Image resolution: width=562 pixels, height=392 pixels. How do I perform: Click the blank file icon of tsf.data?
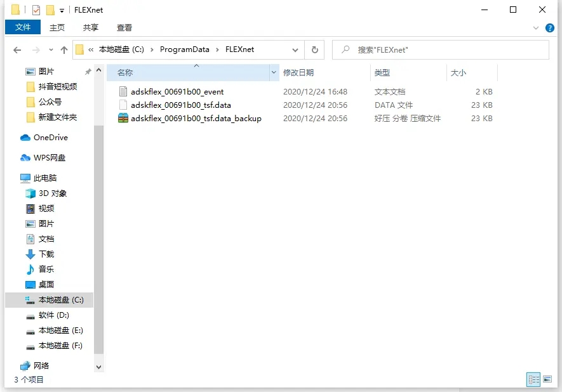pyautogui.click(x=123, y=105)
